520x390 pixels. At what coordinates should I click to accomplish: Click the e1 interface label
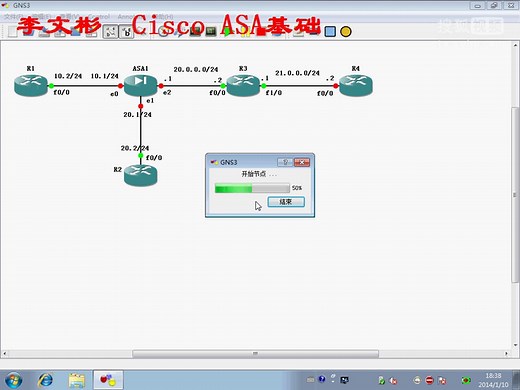(x=150, y=100)
